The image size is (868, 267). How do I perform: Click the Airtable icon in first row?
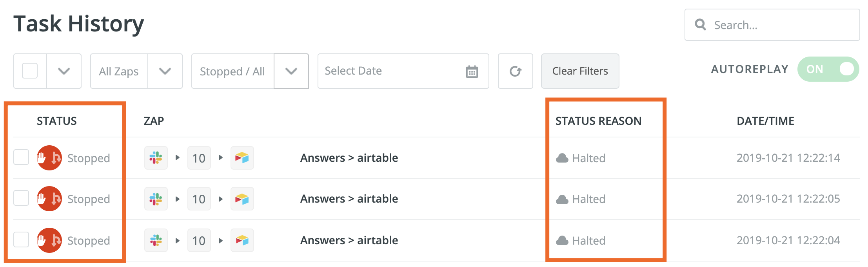point(242,158)
